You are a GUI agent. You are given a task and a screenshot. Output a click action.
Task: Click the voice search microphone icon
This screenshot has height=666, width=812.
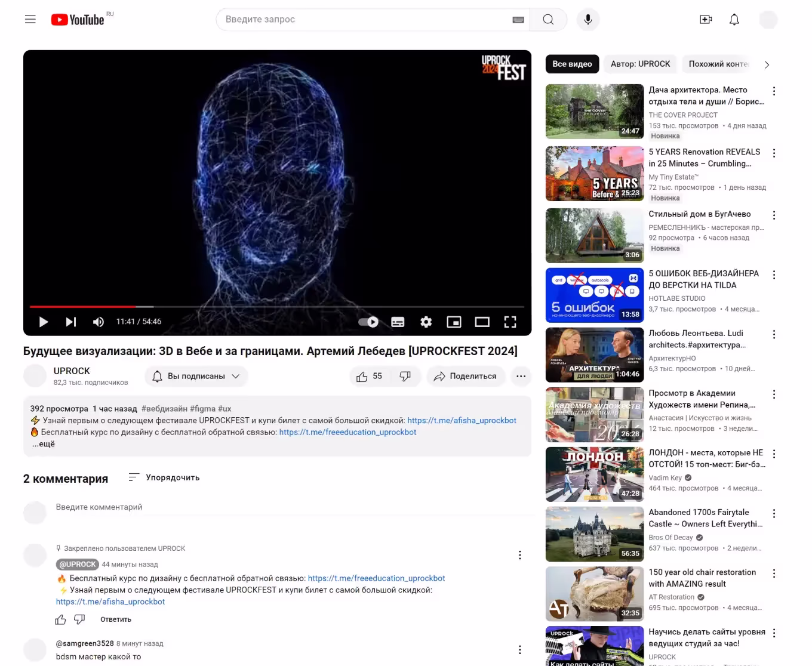[588, 20]
